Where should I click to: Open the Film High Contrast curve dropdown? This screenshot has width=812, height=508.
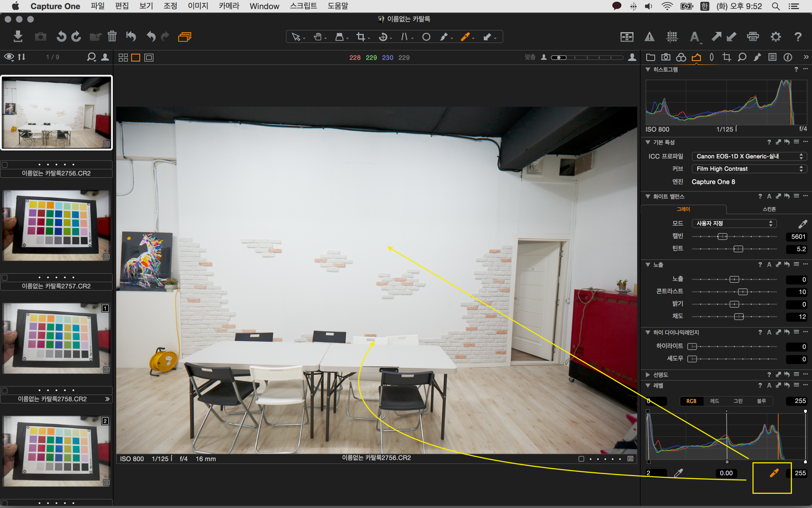click(x=749, y=168)
